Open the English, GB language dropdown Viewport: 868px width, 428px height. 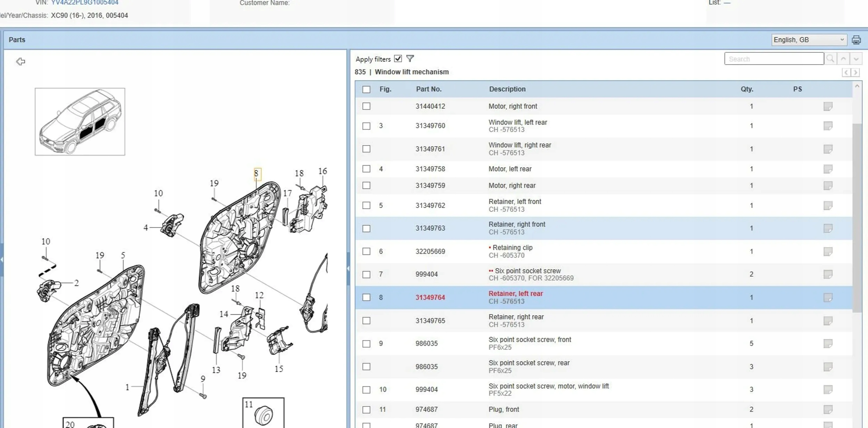tap(809, 40)
